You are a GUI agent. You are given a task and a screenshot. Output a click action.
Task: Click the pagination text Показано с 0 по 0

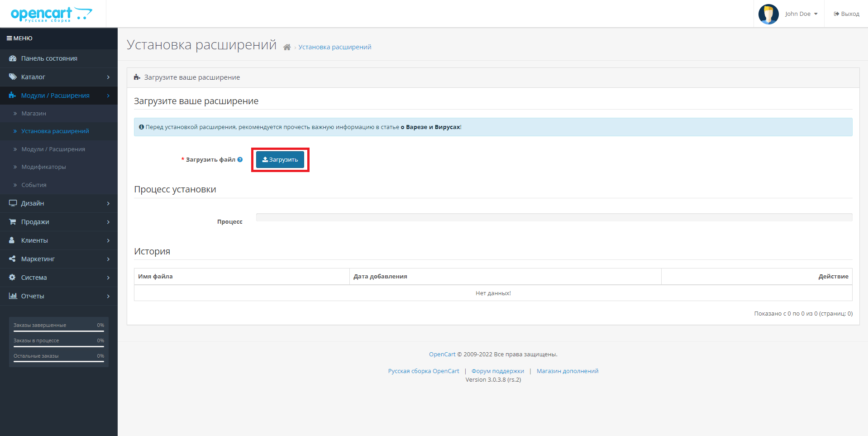click(803, 314)
